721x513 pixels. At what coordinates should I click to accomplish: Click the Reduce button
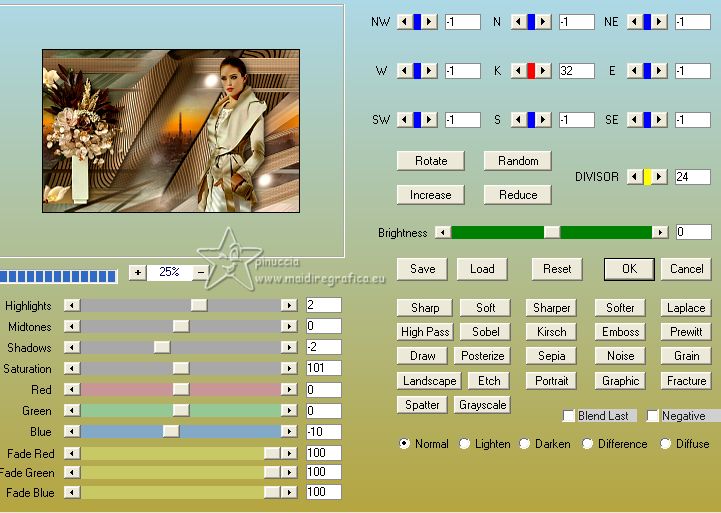tap(518, 195)
